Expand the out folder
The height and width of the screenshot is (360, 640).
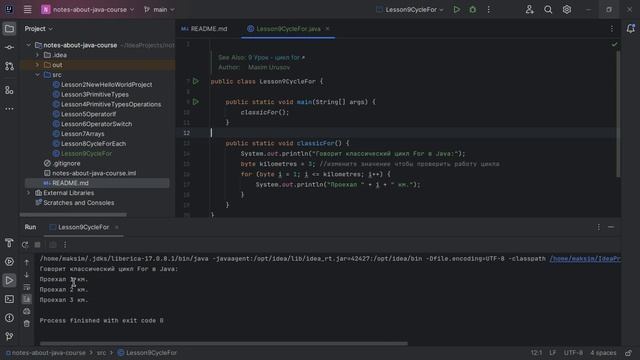38,65
